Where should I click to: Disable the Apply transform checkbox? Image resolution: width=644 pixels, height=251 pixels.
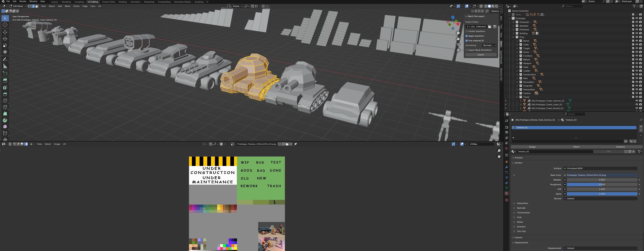tap(467, 36)
